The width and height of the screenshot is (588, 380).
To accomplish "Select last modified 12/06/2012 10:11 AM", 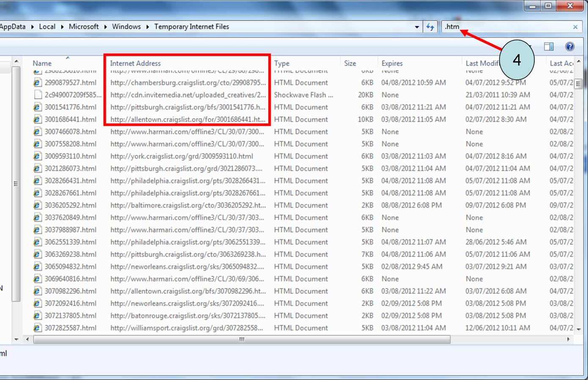I will (x=498, y=328).
